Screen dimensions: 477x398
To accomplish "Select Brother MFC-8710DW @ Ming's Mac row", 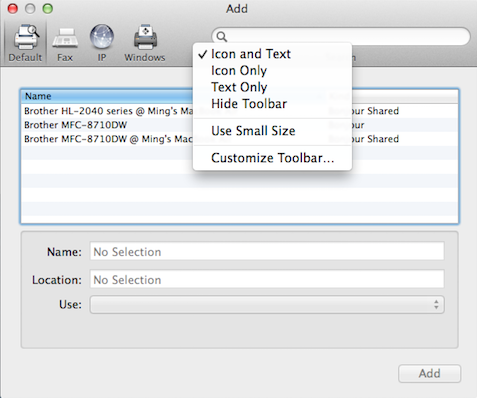I will point(240,139).
